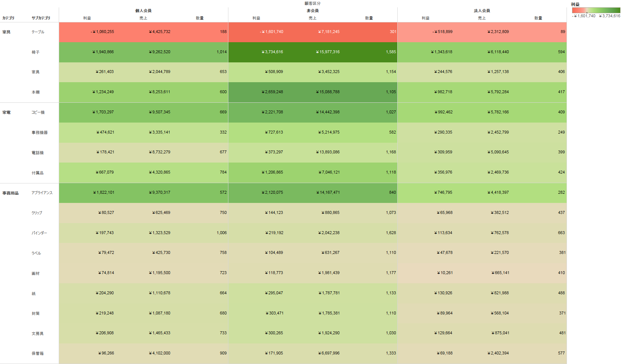Select the ¥9,370,317 sales cell for アプライアンス
This screenshot has height=364, width=622.
pos(159,193)
